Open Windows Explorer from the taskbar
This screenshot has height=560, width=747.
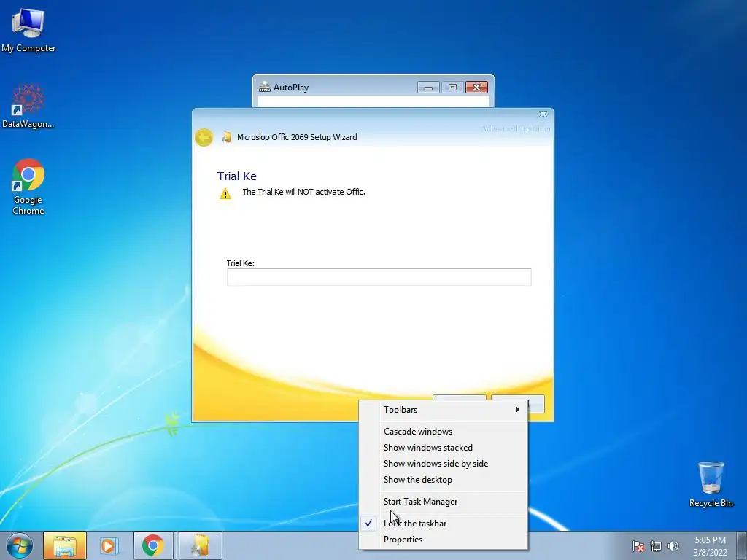[65, 545]
